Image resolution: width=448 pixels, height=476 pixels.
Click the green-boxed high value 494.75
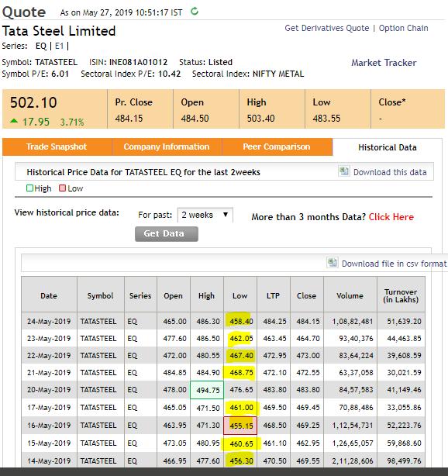tap(208, 390)
